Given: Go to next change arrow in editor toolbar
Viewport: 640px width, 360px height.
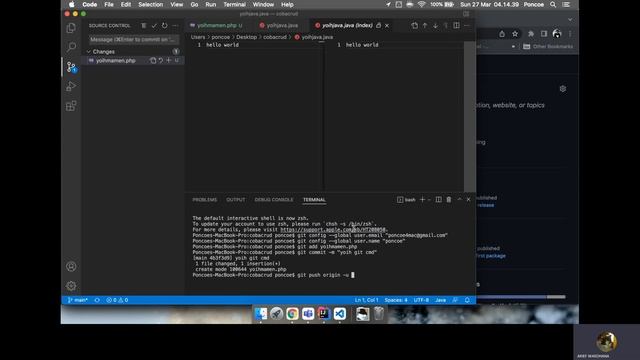Looking at the screenshot, I should [436, 25].
